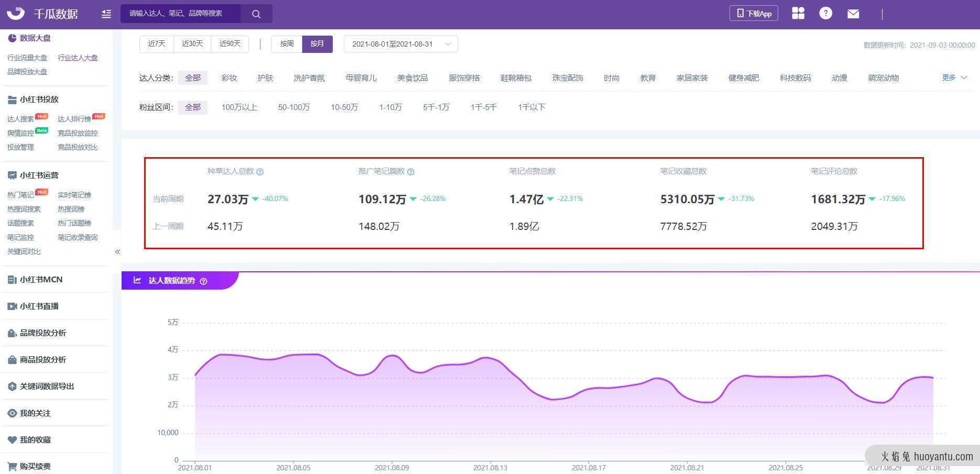Filter category by 科技数码

click(x=796, y=78)
